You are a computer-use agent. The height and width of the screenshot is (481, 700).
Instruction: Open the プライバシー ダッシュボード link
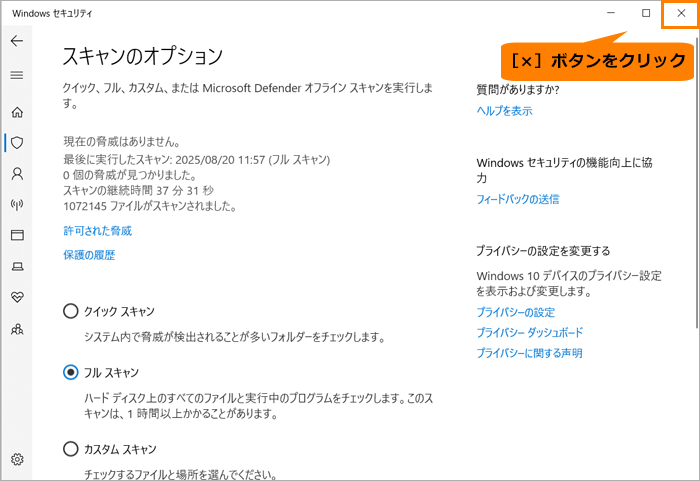pyautogui.click(x=530, y=333)
